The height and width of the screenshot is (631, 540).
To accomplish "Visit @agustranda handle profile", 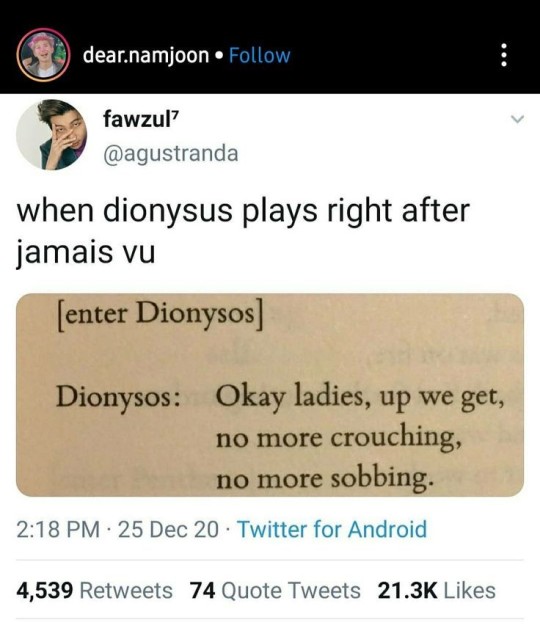I will [x=171, y=154].
